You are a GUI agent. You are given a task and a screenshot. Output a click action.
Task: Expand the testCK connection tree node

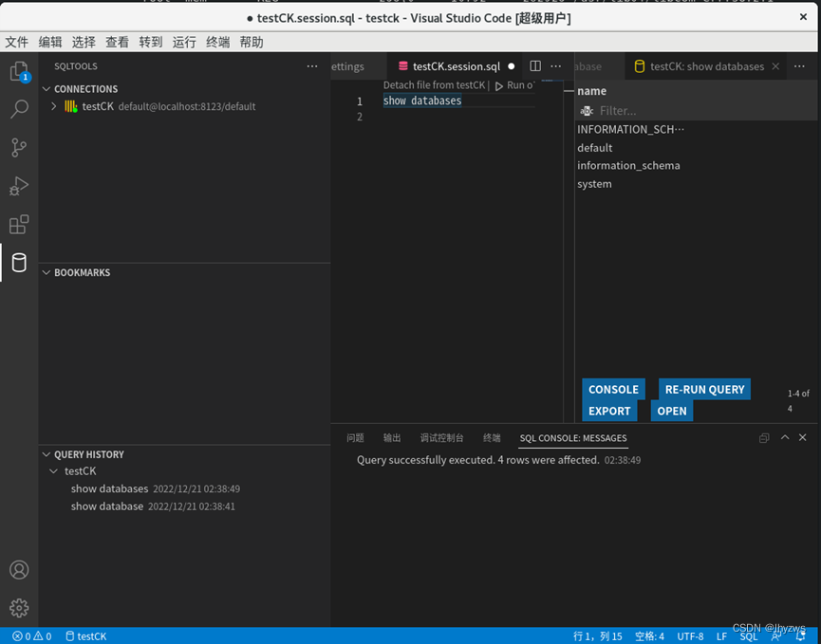[53, 106]
